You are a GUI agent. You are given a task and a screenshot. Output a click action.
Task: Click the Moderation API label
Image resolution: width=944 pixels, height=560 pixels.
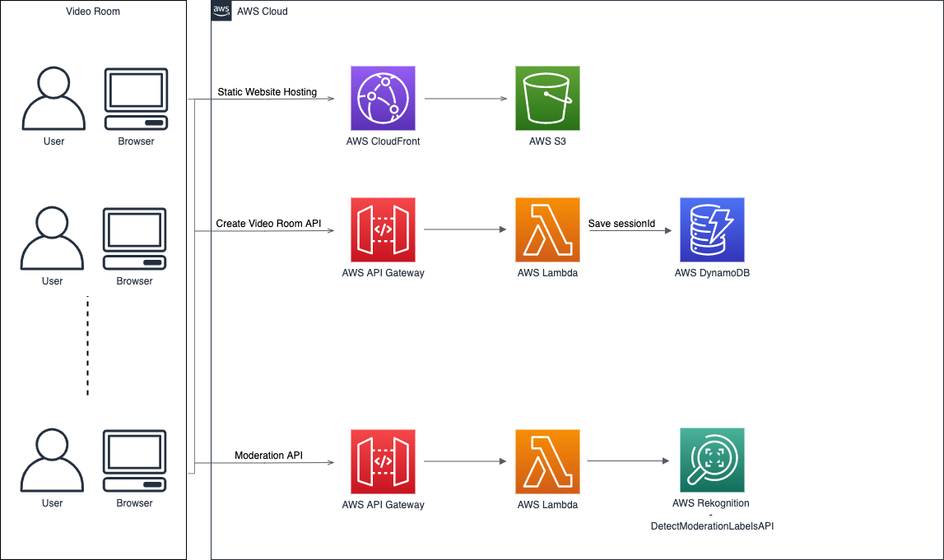(x=268, y=456)
